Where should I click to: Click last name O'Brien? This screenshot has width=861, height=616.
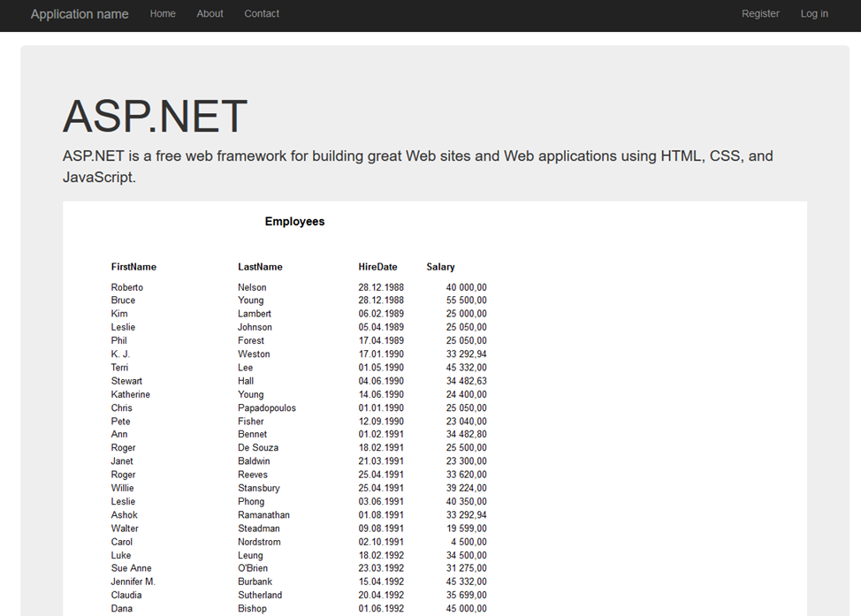253,568
